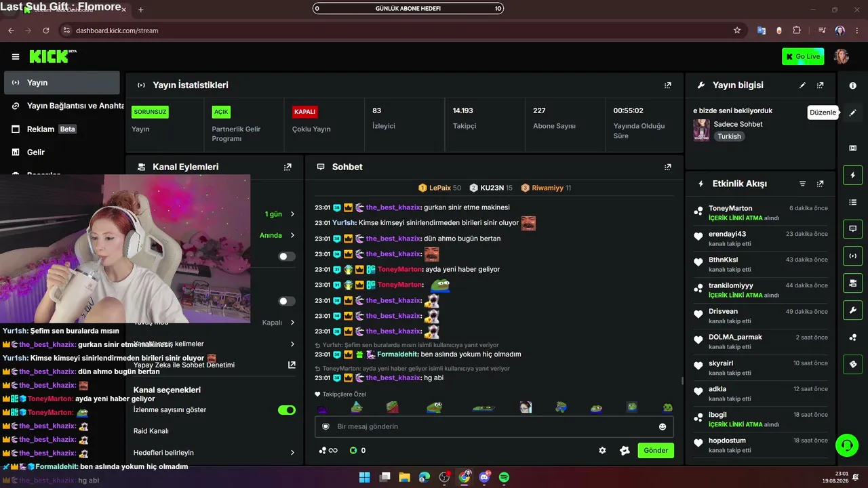Open the emoji picker in the message box
Image resolution: width=868 pixels, height=488 pixels.
(x=663, y=426)
